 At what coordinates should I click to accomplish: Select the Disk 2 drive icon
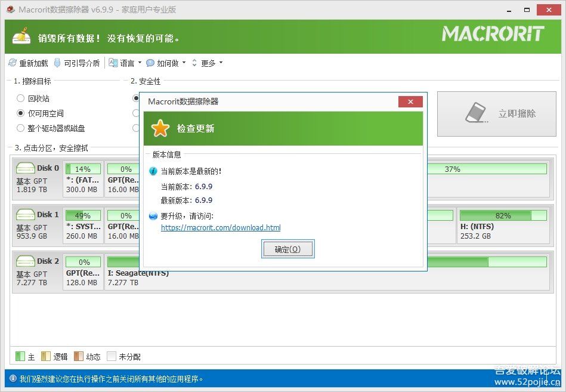(x=25, y=261)
